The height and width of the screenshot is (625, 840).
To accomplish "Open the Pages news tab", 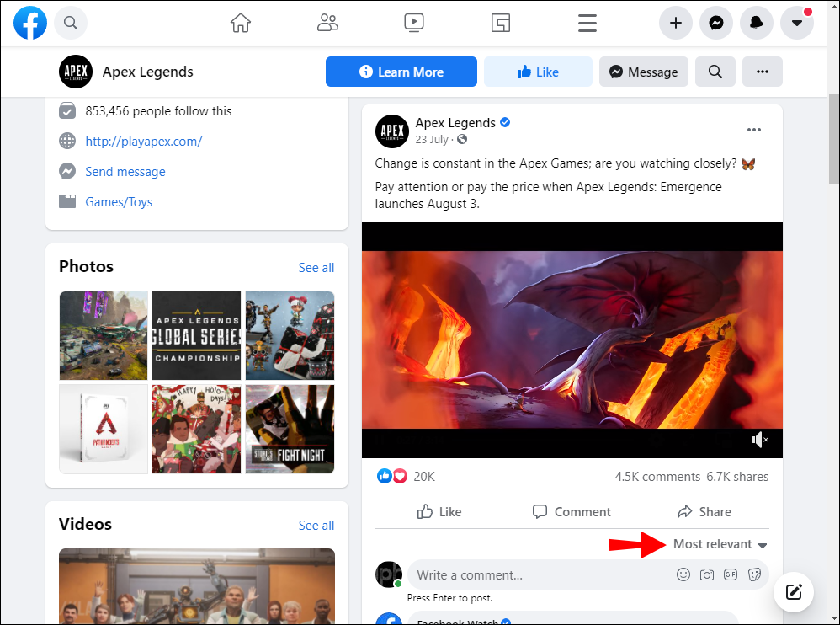I will click(x=501, y=23).
